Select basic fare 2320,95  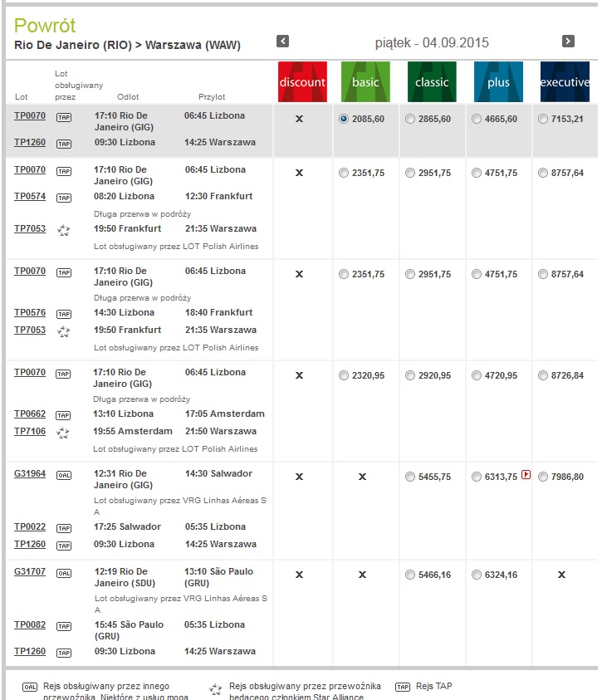click(343, 375)
